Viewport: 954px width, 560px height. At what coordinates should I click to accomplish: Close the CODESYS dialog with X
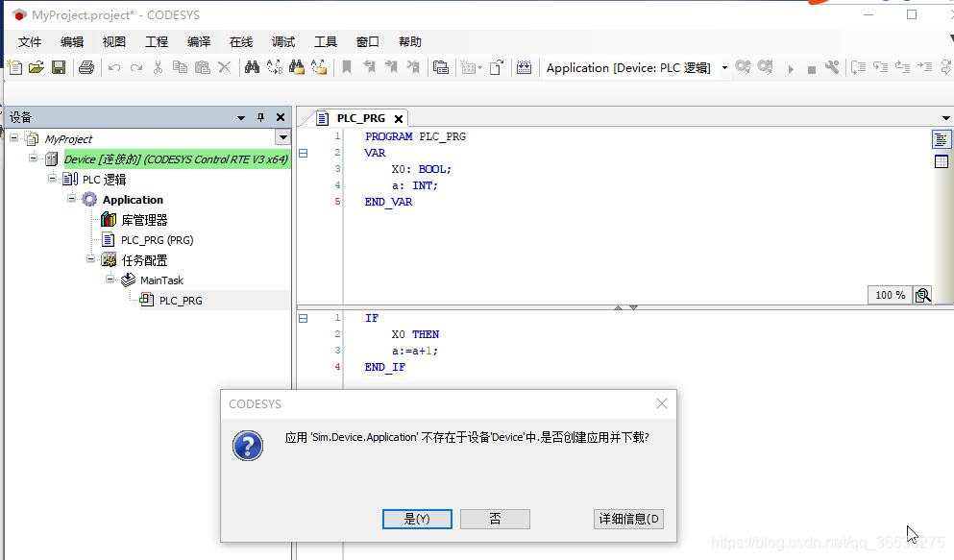click(x=662, y=403)
